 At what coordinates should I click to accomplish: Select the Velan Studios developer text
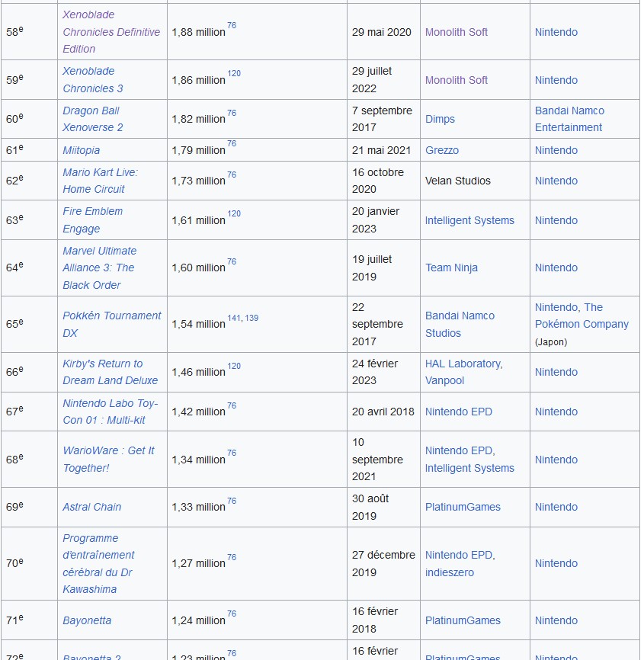pyautogui.click(x=457, y=181)
